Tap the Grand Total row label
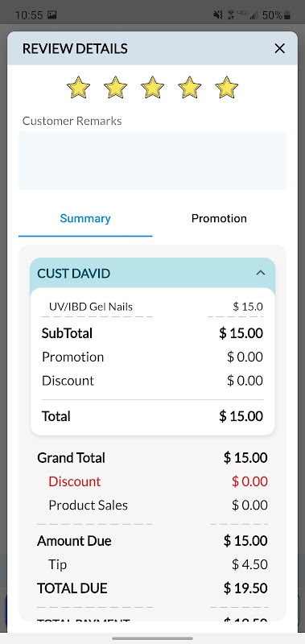This screenshot has width=305, height=644. pos(71,457)
